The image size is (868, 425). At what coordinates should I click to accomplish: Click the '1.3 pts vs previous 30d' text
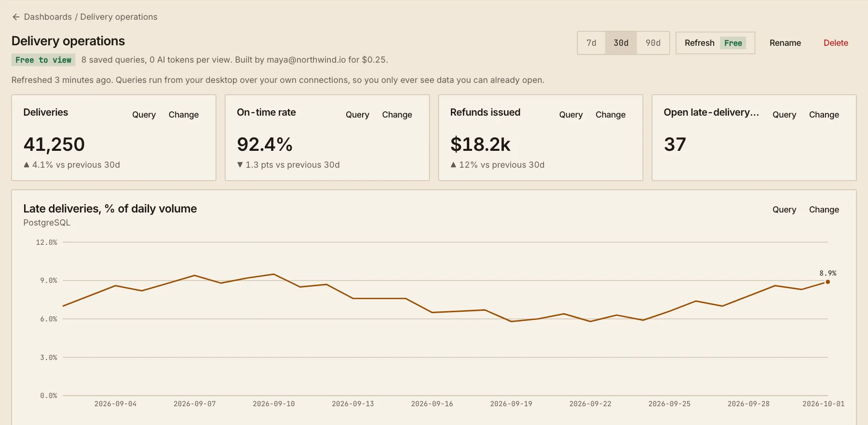pos(292,165)
